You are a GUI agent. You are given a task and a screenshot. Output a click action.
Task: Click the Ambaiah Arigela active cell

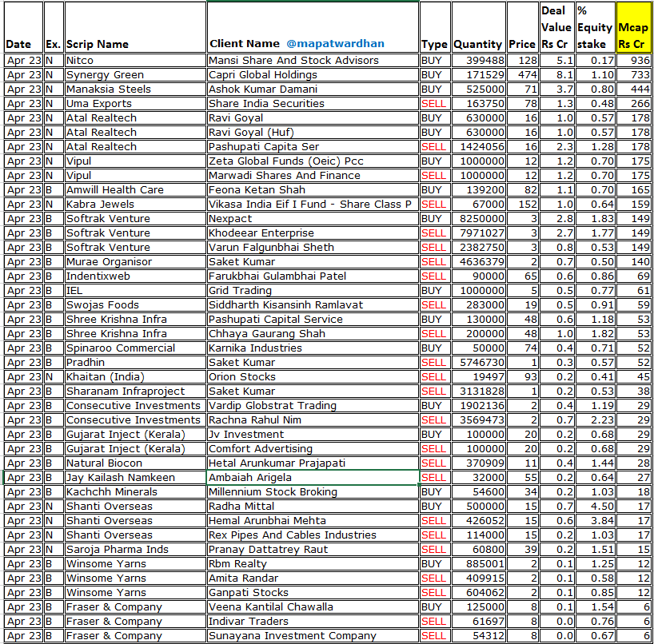313,478
